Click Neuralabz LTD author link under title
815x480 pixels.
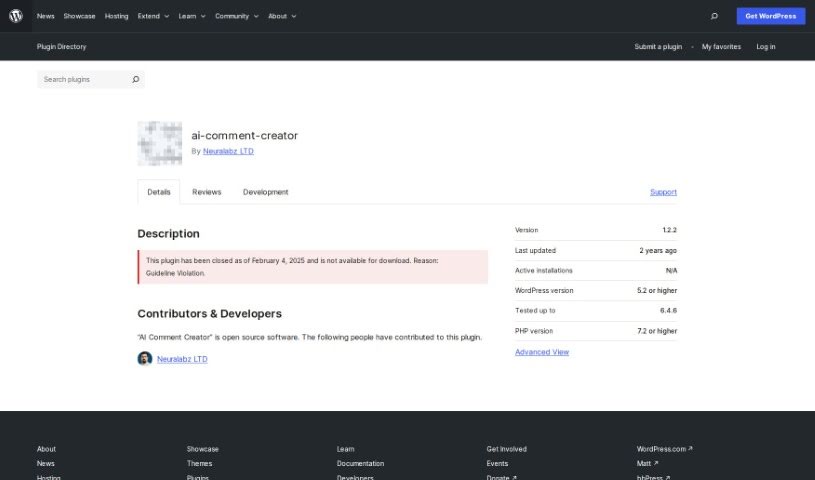click(228, 151)
